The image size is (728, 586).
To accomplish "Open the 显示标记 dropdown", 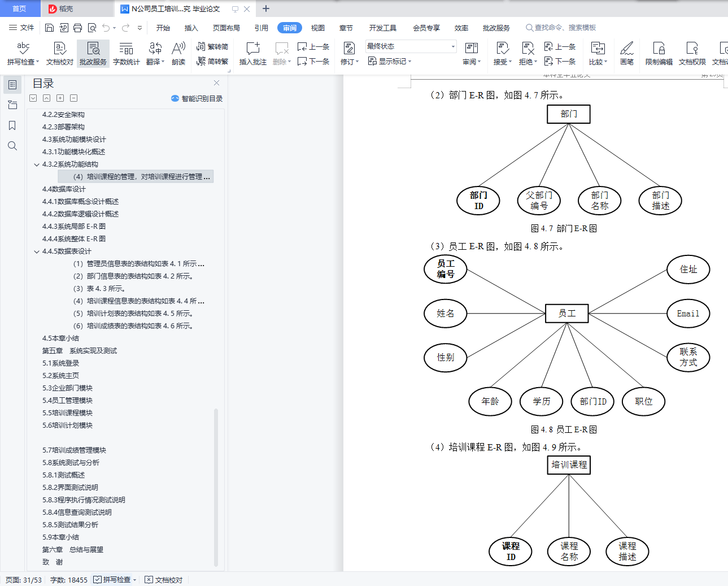I will 390,61.
